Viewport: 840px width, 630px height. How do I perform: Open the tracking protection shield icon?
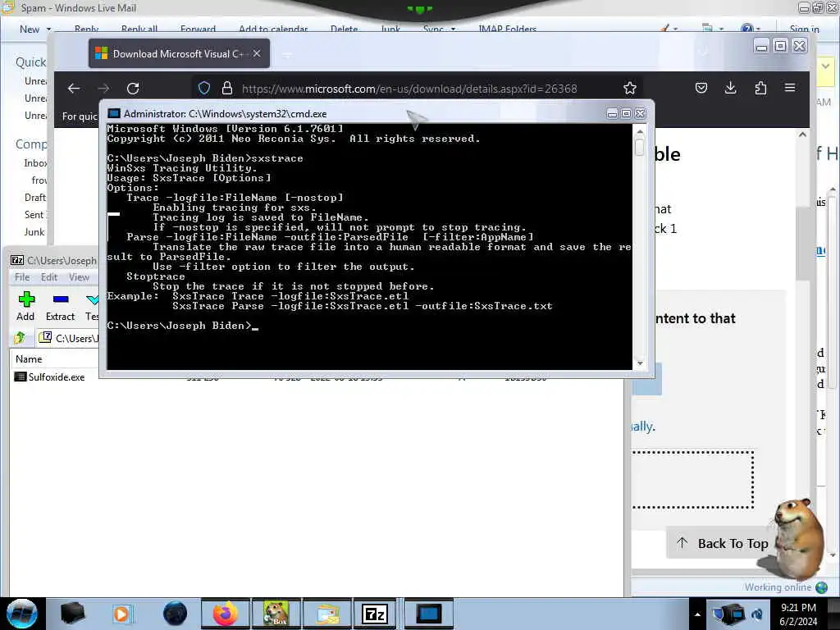[x=204, y=89]
